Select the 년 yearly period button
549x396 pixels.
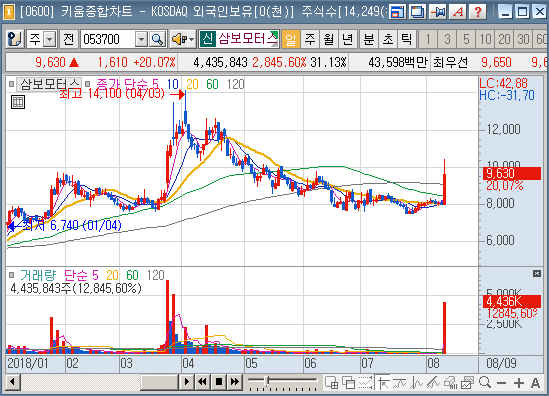click(x=348, y=39)
